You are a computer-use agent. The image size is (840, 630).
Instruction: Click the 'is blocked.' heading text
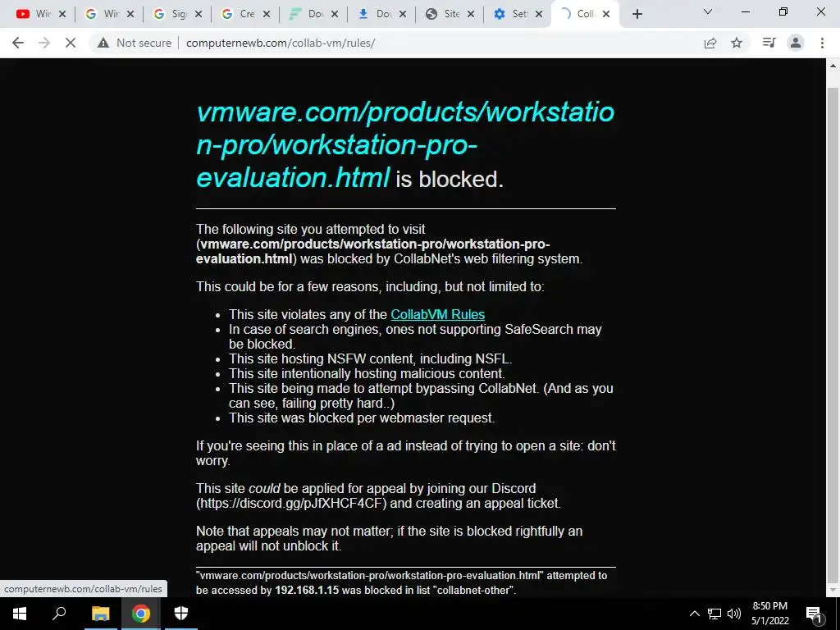[450, 180]
